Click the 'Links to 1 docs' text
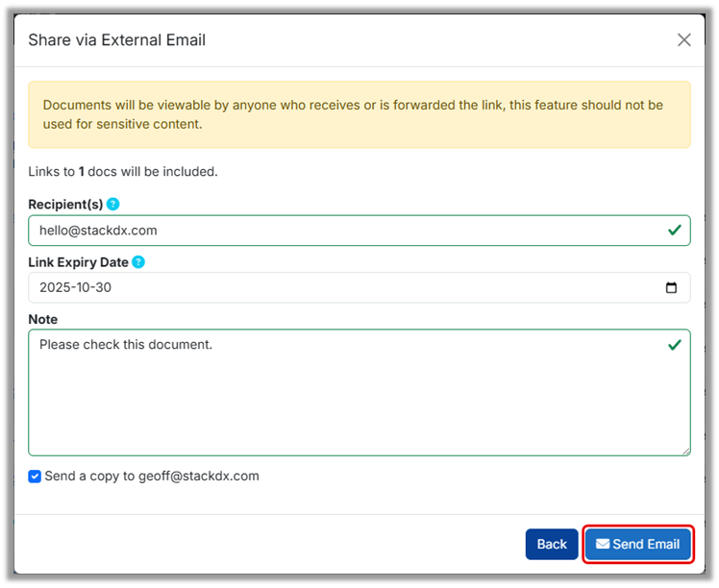This screenshot has width=719, height=588. [123, 172]
